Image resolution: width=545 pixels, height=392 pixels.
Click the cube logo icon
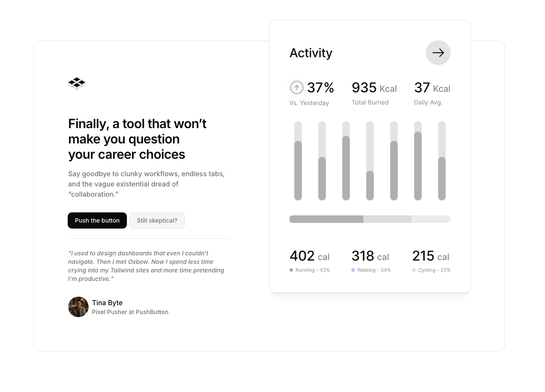point(77,83)
